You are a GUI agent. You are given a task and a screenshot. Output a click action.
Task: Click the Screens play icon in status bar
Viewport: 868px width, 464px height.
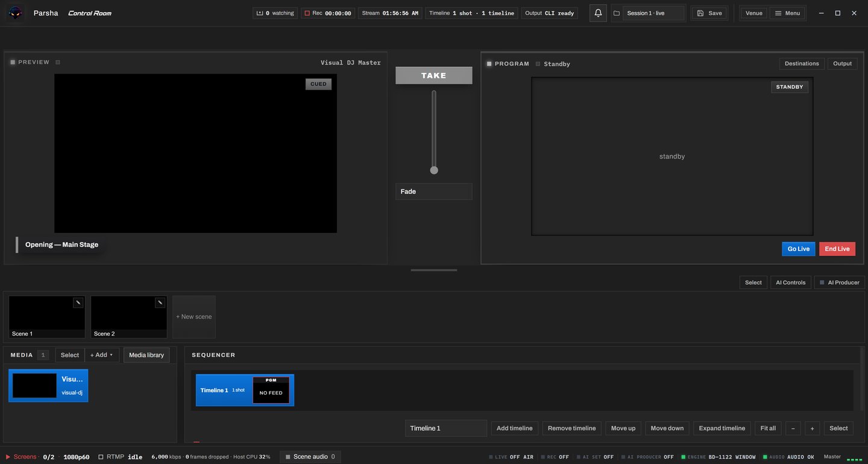click(8, 457)
